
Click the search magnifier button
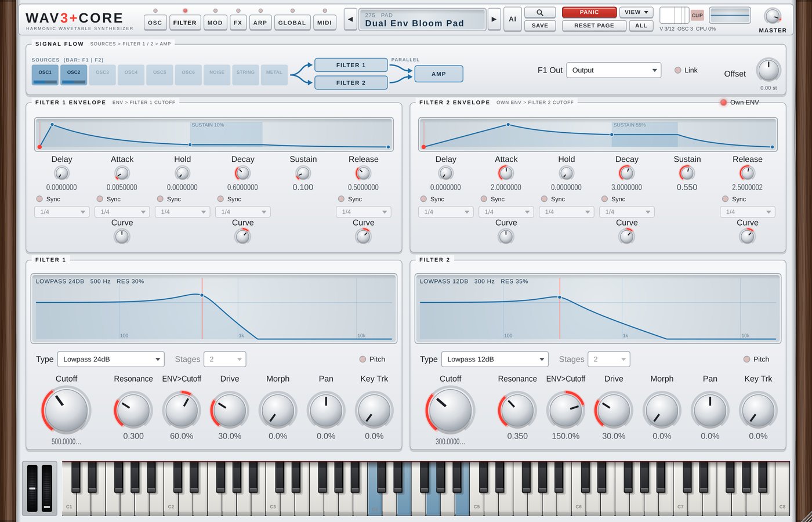(539, 12)
